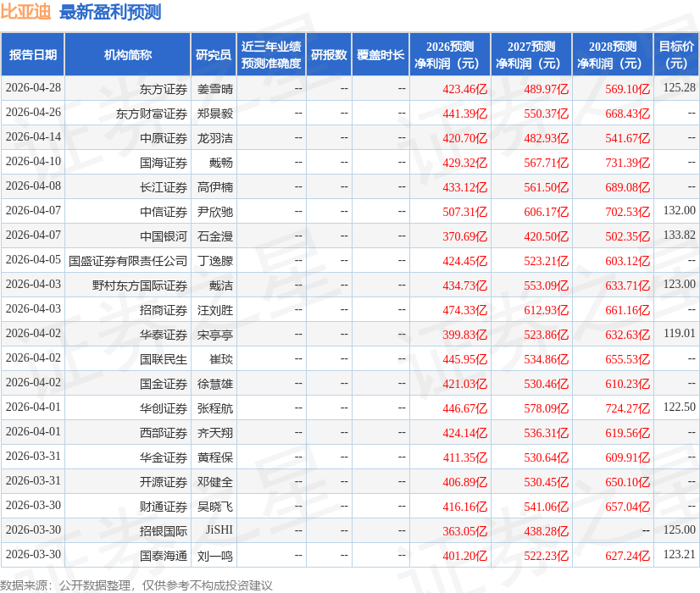Click analyst name 丁逸朦
The height and width of the screenshot is (593, 700).
(x=215, y=261)
